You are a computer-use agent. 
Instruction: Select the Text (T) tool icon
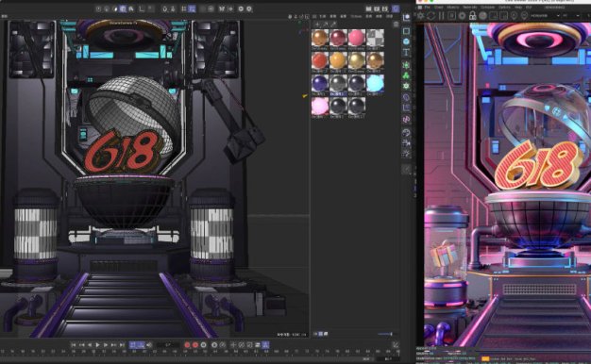[x=406, y=52]
